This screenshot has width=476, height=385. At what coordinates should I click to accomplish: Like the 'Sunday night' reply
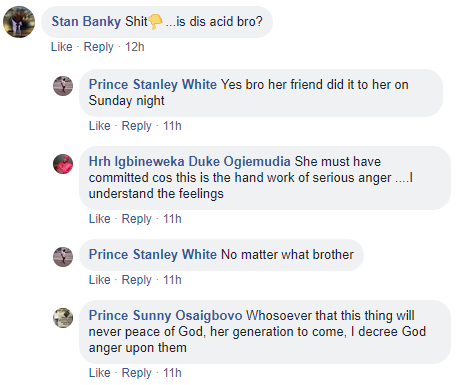pos(99,126)
